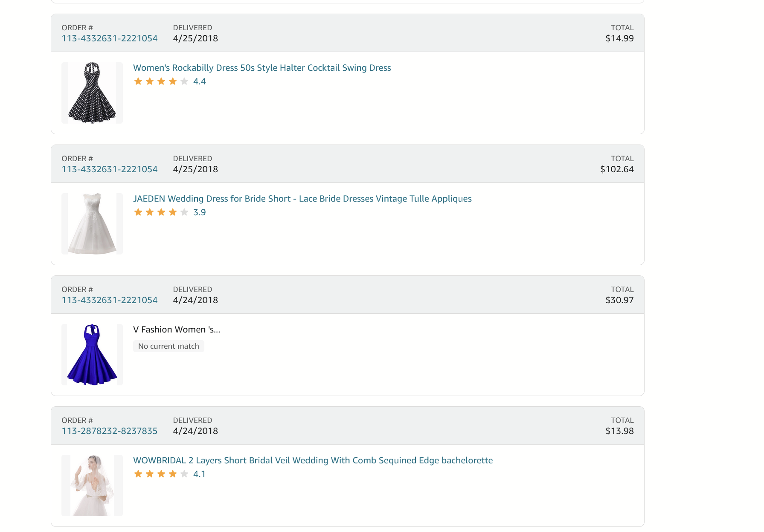
Task: Open the blue V Fashion dress thumbnail
Action: 92,355
